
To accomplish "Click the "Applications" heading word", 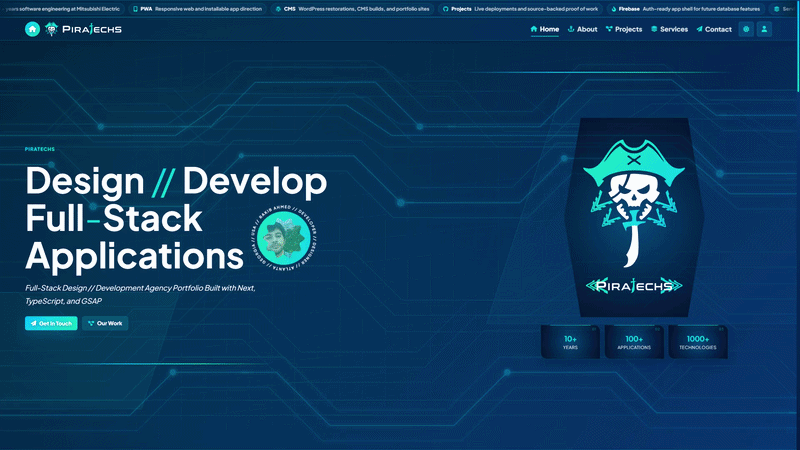I will (134, 256).
